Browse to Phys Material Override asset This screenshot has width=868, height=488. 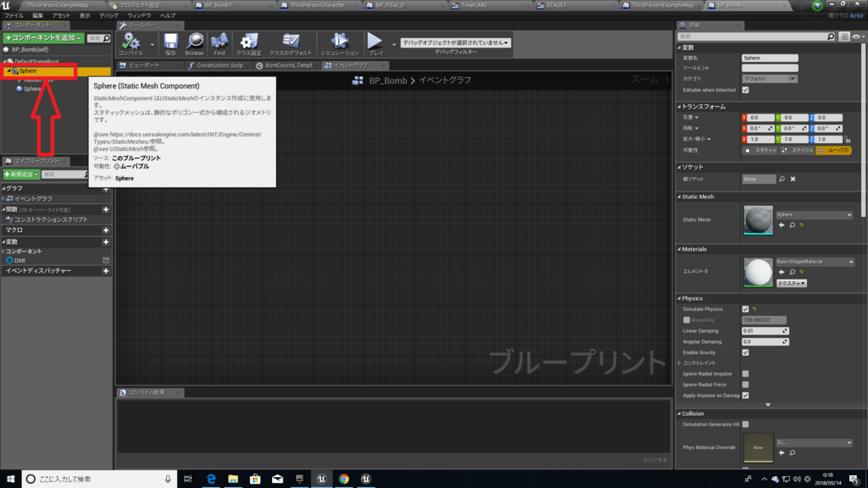click(793, 453)
